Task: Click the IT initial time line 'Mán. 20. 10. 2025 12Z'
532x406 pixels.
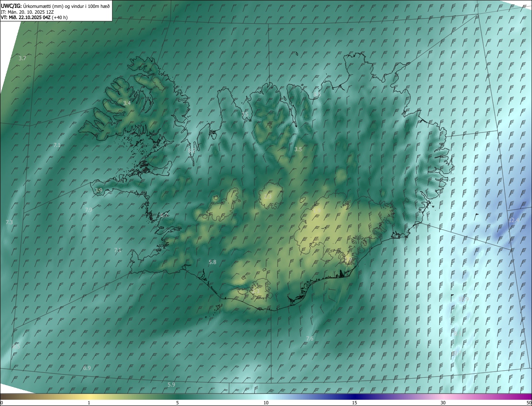Action: point(31,12)
